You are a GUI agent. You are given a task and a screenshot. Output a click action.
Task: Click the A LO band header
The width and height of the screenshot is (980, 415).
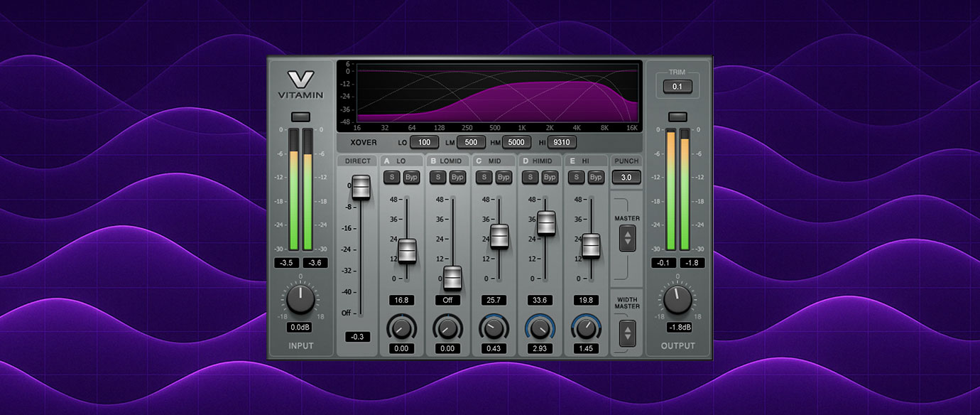coord(401,161)
